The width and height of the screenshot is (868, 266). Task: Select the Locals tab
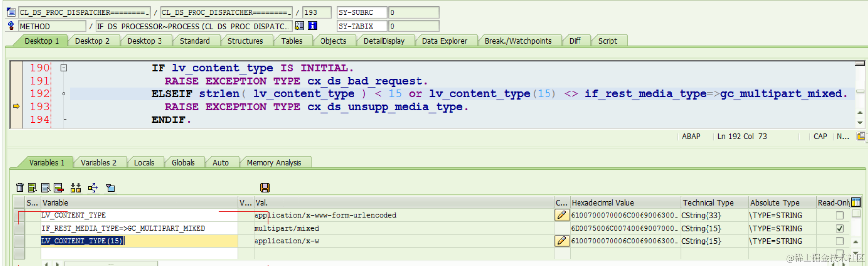[x=144, y=162]
